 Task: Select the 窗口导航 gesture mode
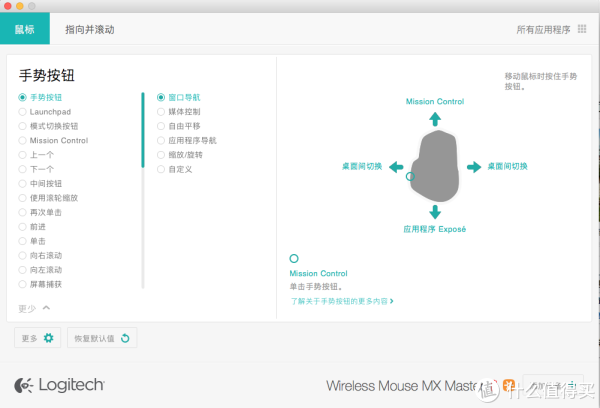click(x=161, y=97)
